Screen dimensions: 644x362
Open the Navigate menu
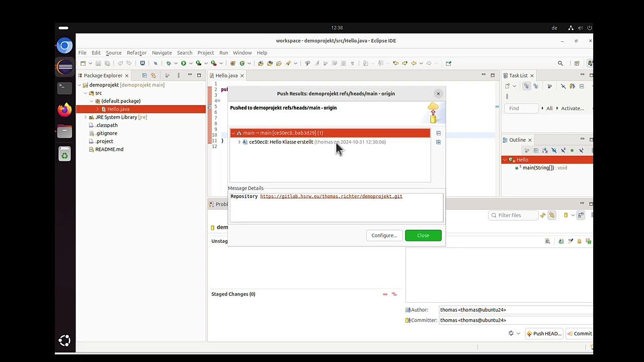click(x=162, y=53)
